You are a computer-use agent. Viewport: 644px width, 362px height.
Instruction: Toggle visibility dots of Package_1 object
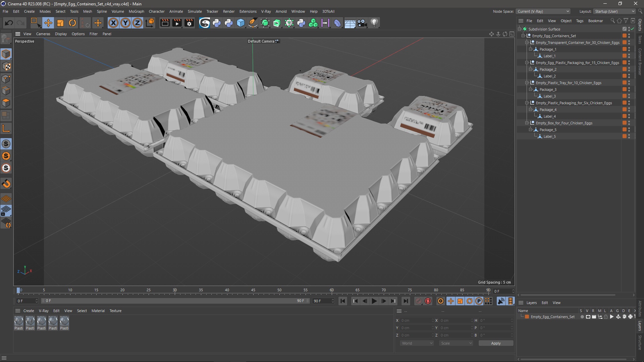629,49
